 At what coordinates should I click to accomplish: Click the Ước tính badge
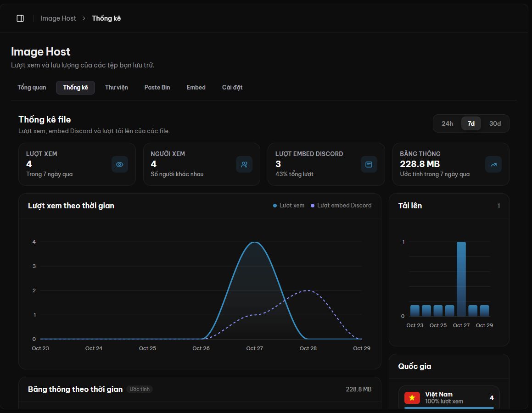140,389
